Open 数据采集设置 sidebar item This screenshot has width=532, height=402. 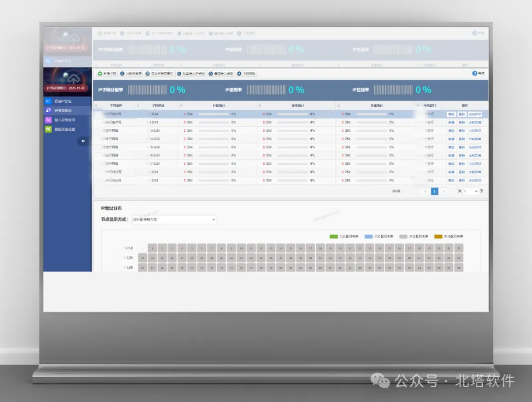click(x=67, y=129)
